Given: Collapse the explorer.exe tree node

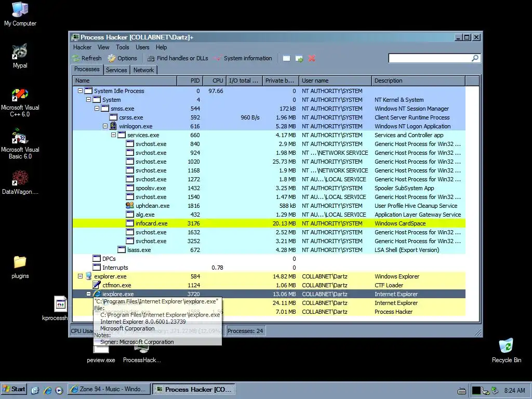Looking at the screenshot, I should [x=80, y=276].
